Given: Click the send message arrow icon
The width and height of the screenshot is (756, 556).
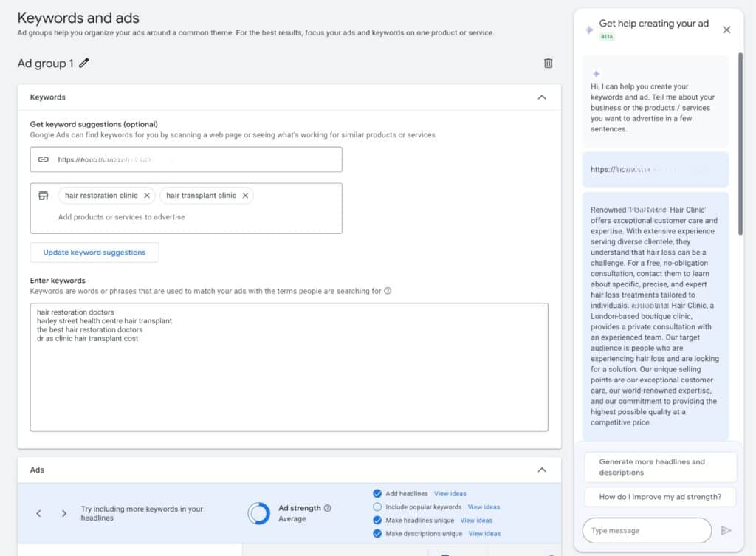Looking at the screenshot, I should pos(726,530).
